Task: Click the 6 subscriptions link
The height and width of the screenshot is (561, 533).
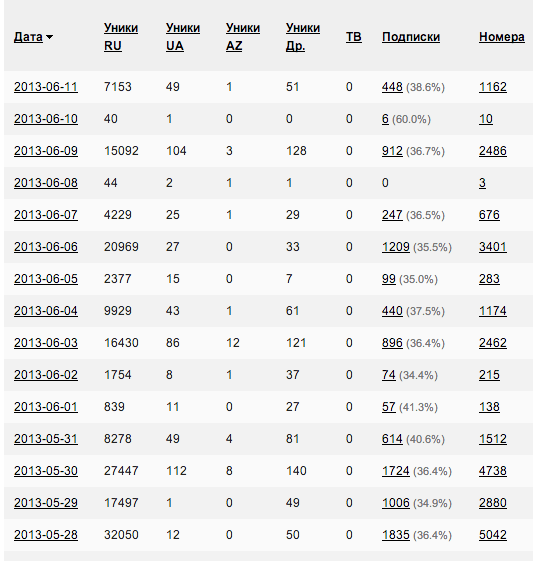Action: click(385, 119)
